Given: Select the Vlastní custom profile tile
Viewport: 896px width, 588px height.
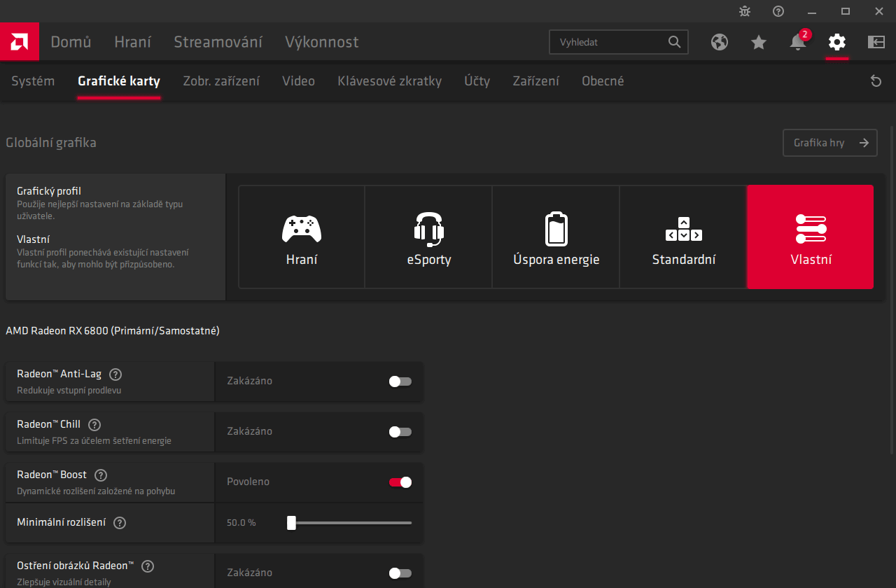Looking at the screenshot, I should point(811,237).
